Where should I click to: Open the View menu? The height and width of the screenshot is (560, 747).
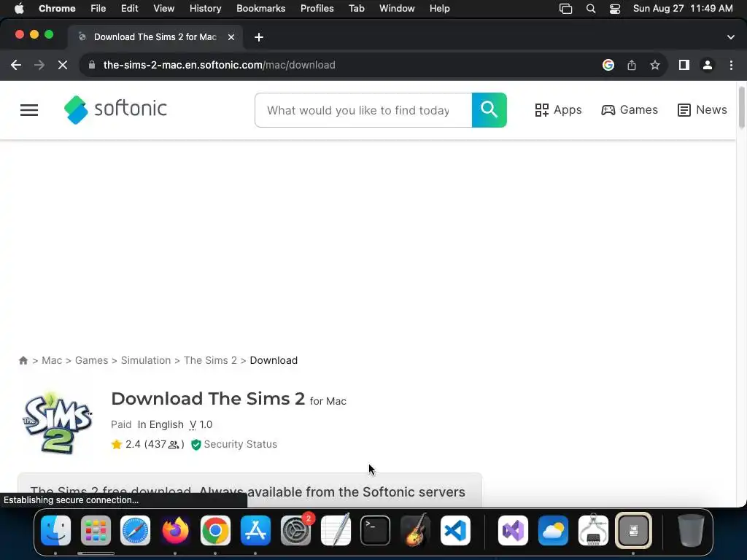coord(164,9)
